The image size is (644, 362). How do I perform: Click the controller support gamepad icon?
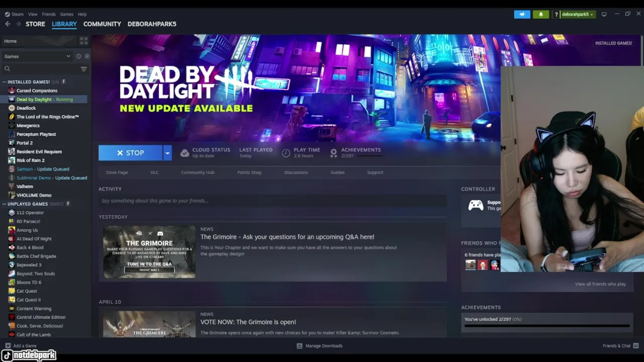(x=475, y=205)
